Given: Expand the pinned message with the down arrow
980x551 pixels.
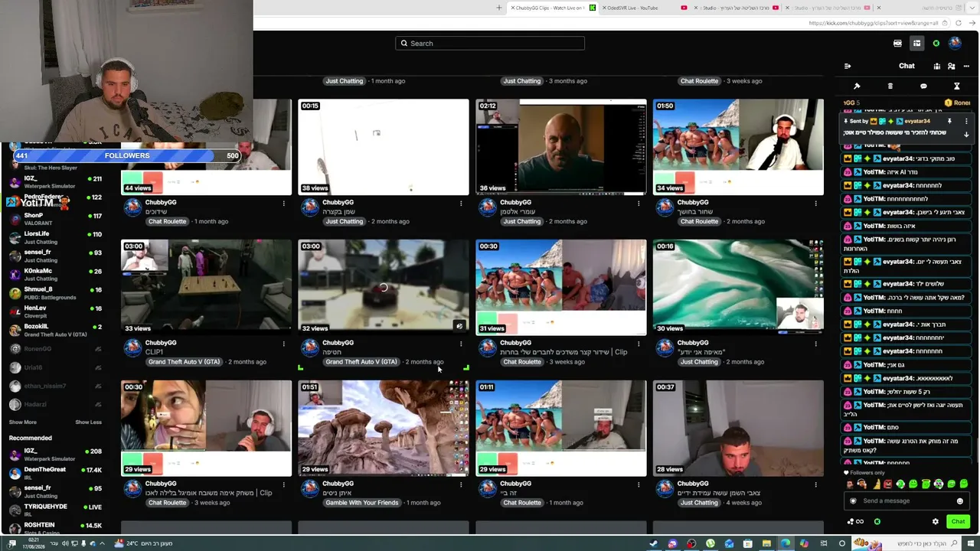Looking at the screenshot, I should point(966,134).
